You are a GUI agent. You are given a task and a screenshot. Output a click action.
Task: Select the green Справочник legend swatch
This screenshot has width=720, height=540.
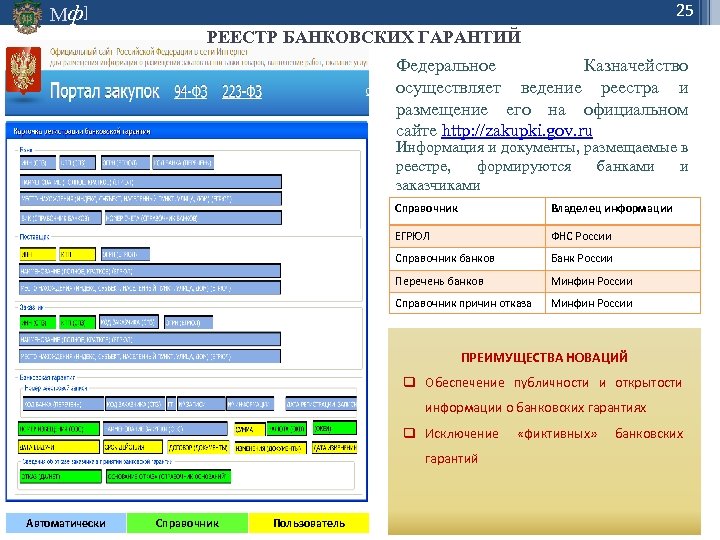[187, 523]
